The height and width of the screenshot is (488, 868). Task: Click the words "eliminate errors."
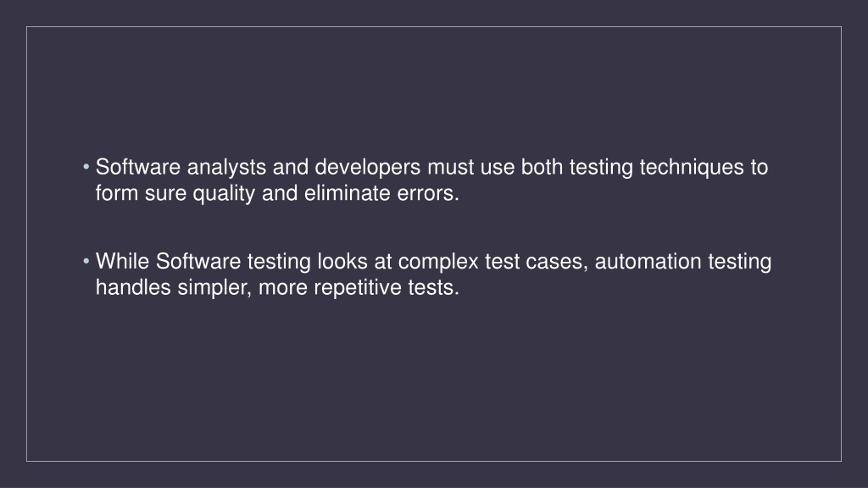pyautogui.click(x=382, y=193)
